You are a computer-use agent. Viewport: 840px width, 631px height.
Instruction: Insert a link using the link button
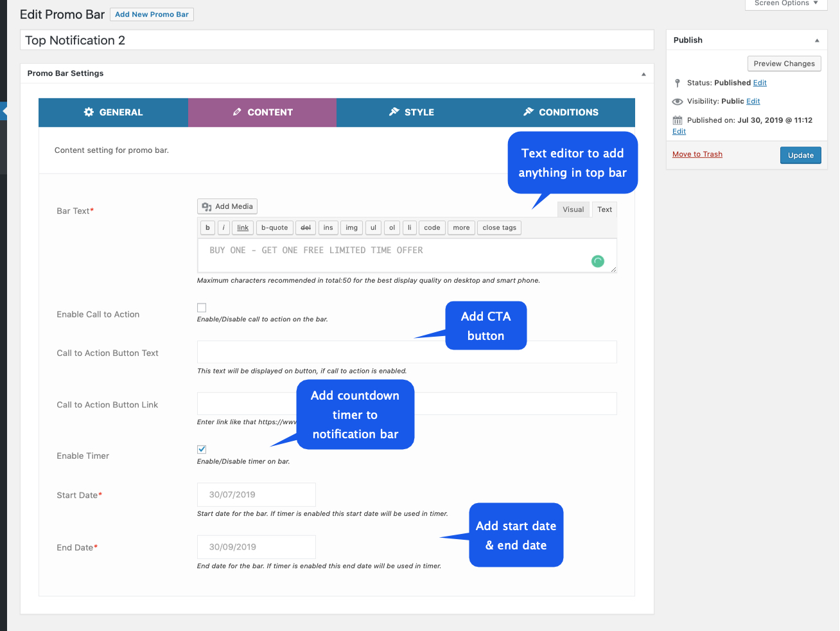(x=243, y=227)
